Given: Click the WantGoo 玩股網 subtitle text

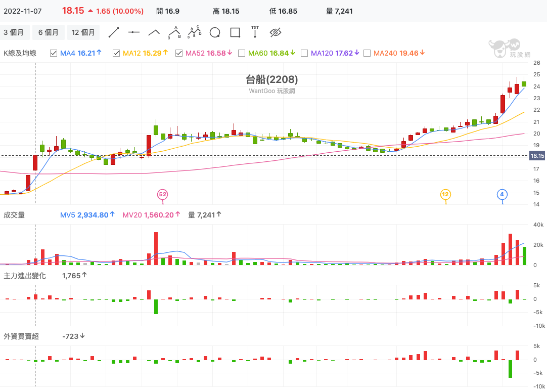Looking at the screenshot, I should point(272,91).
